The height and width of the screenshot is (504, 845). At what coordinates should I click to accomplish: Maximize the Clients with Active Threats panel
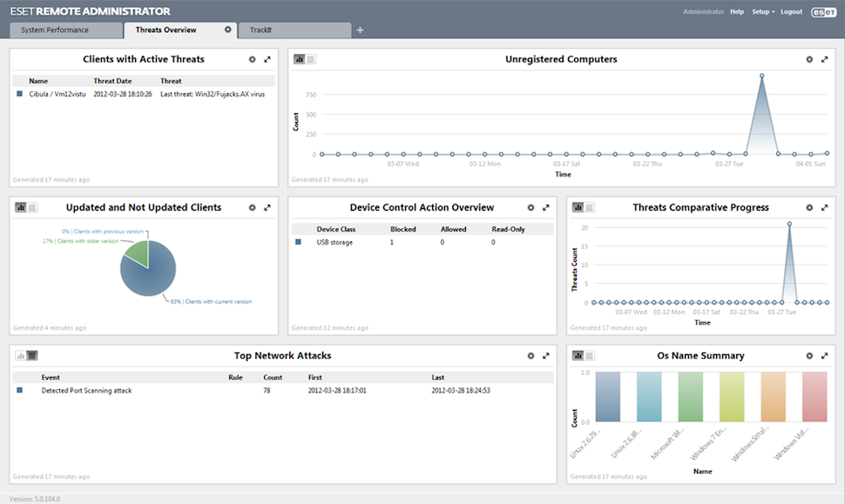point(267,59)
